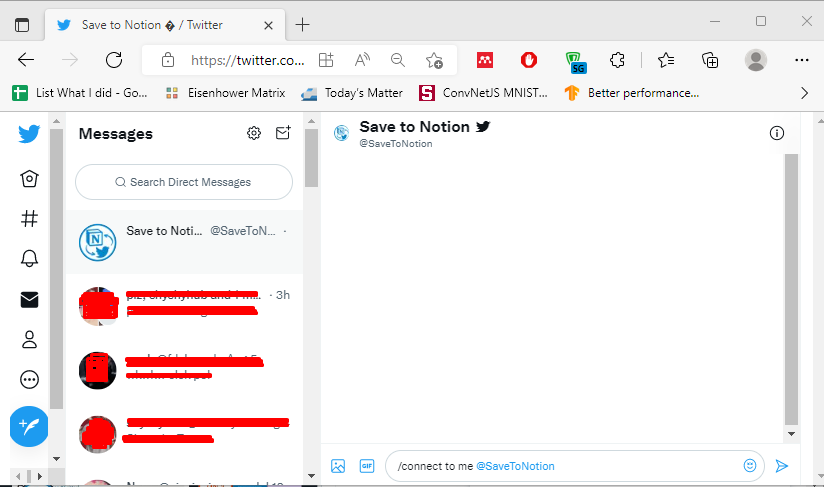Open Eisenhower Matrix bookmark
Viewport: 824px width, 487px height.
(225, 93)
